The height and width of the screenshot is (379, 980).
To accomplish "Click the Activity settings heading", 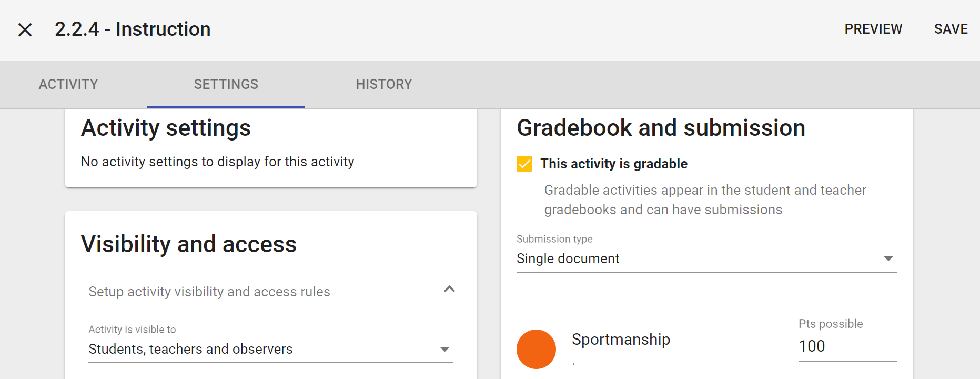I will (x=166, y=128).
